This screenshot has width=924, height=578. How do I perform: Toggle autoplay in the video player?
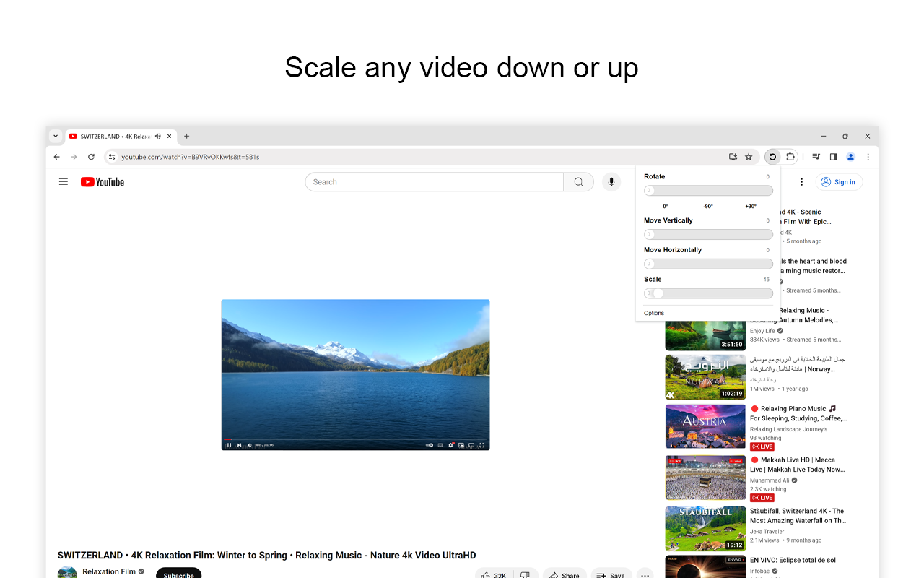pyautogui.click(x=430, y=445)
